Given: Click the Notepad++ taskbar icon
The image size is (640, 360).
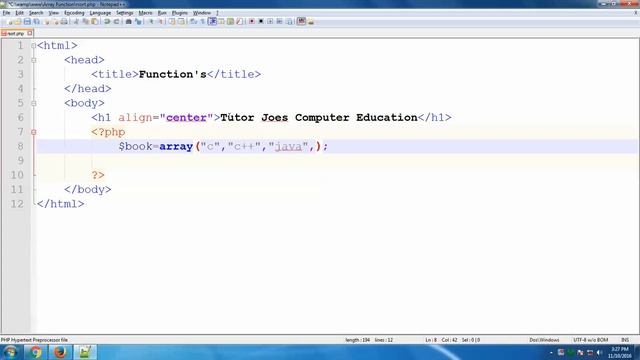Looking at the screenshot, I should pos(85,352).
